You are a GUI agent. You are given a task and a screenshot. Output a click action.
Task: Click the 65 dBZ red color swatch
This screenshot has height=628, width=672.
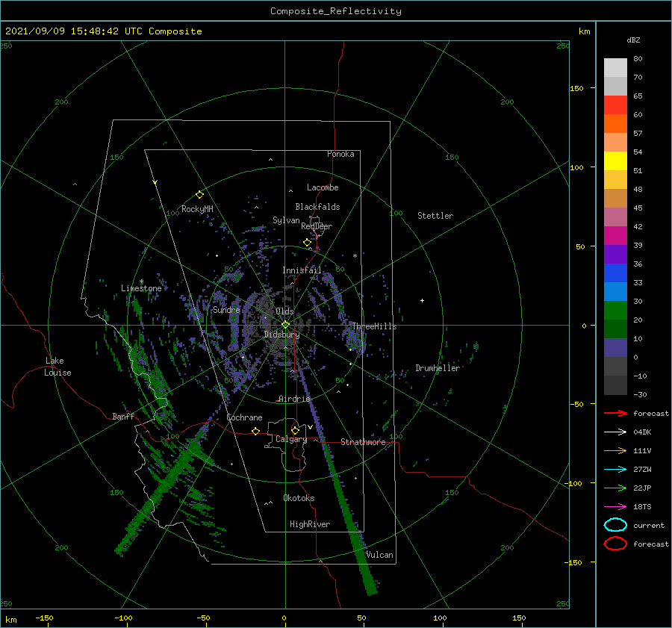(615, 105)
